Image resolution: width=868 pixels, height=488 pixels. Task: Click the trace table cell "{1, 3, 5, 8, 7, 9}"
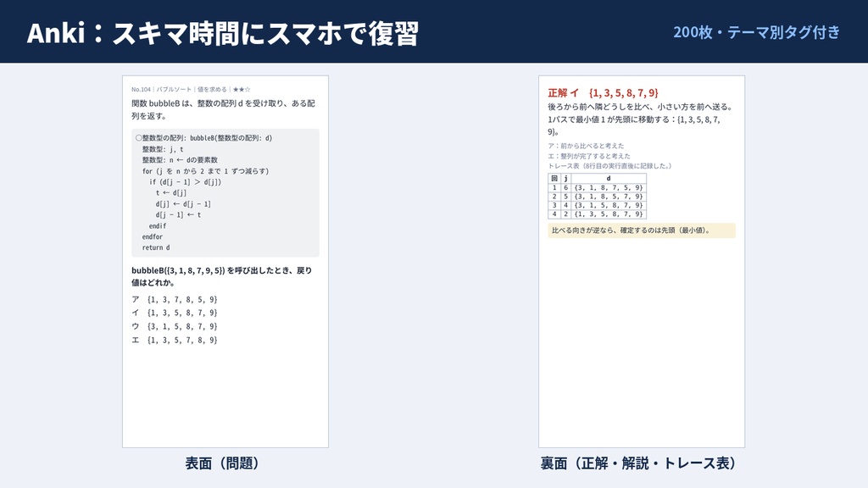(x=609, y=214)
